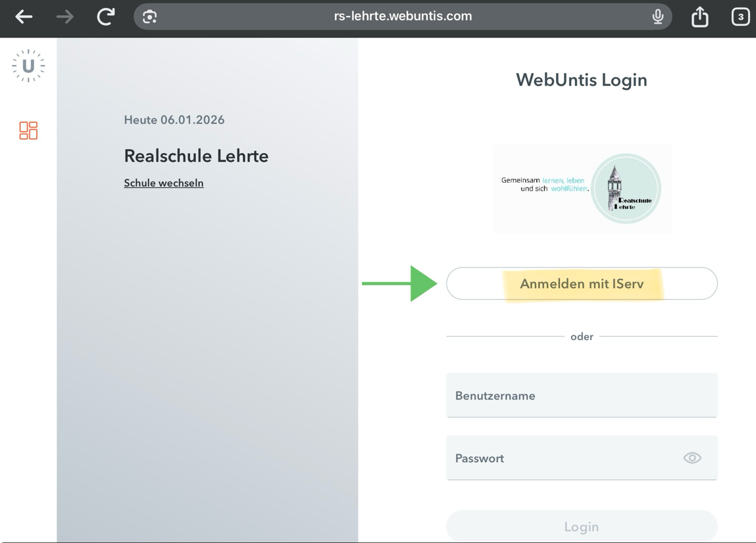Select the Passwort input field
The height and width of the screenshot is (543, 756).
point(559,458)
